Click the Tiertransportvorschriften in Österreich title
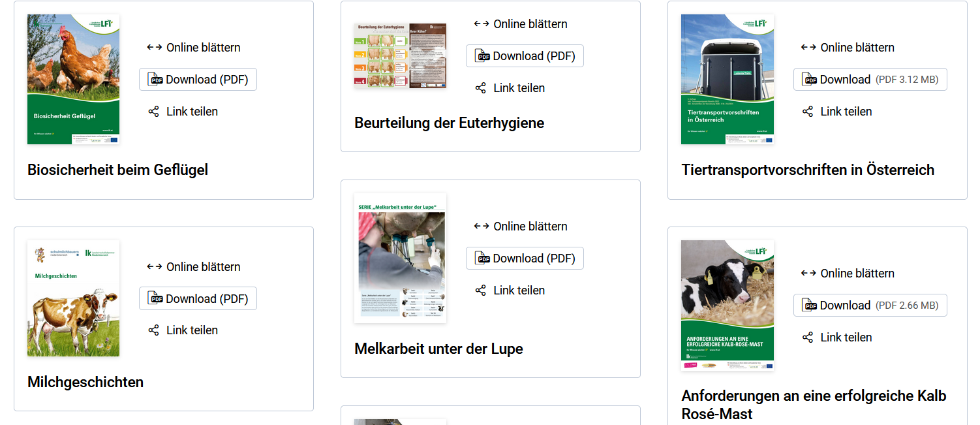980x425 pixels. coord(808,170)
